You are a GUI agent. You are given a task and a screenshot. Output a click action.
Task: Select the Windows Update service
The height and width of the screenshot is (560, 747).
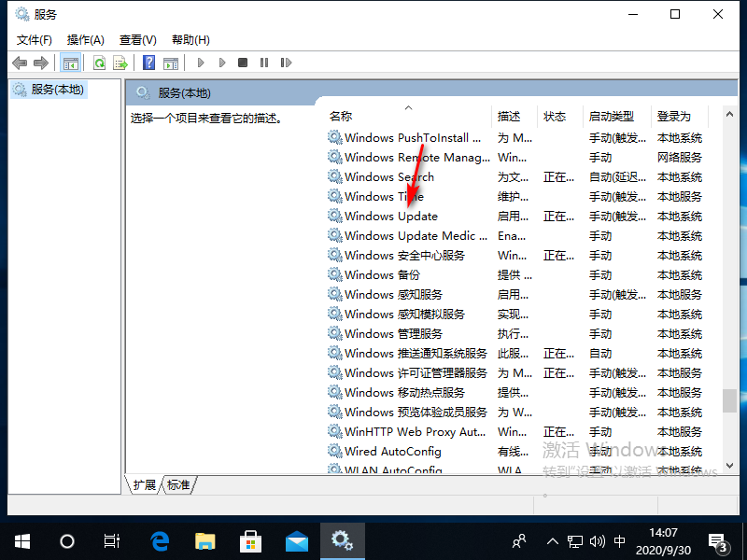click(x=390, y=217)
